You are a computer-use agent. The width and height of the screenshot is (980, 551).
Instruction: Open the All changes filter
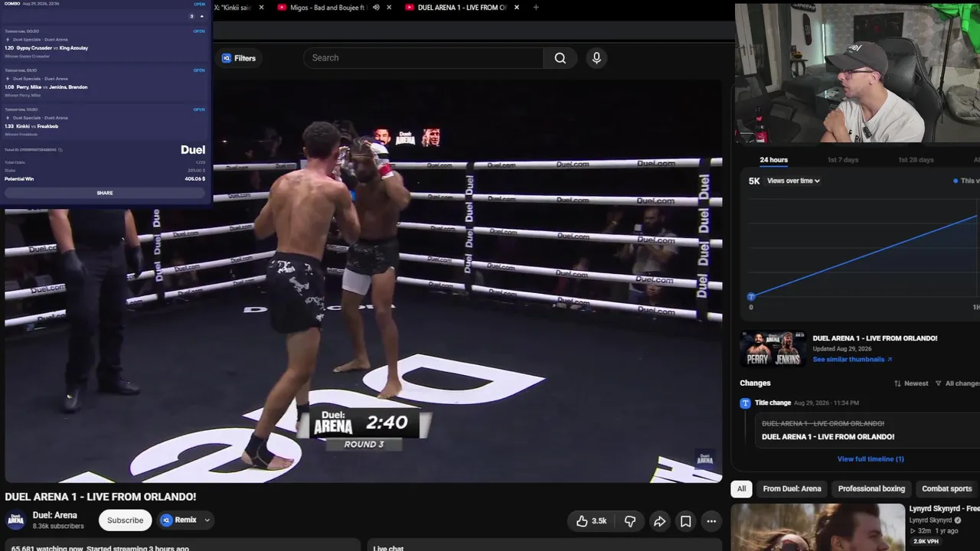click(x=957, y=383)
